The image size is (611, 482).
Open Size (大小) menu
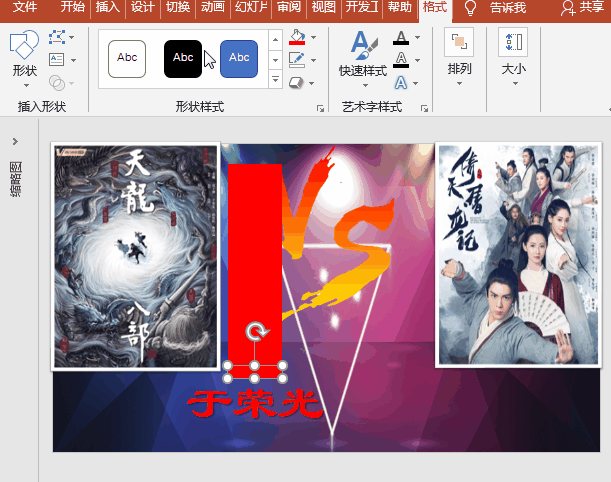514,57
